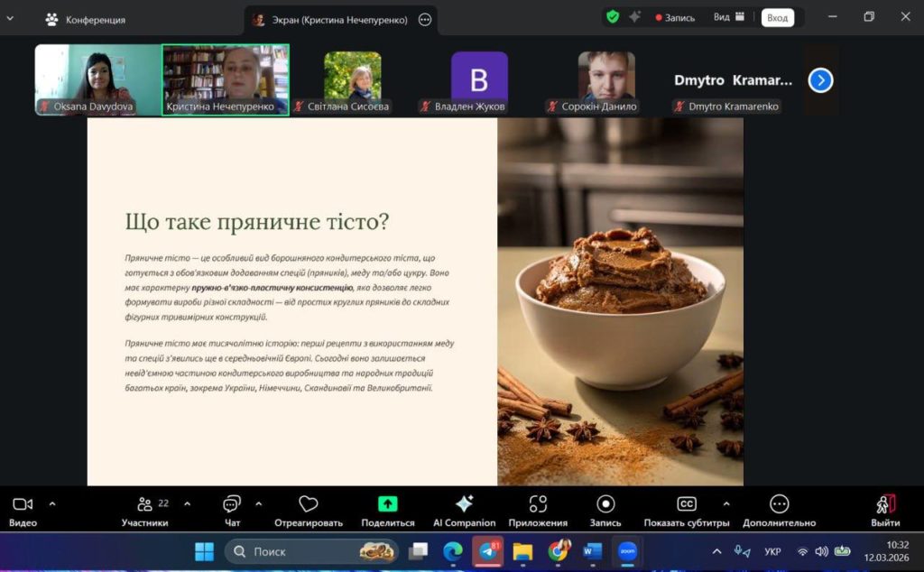Select Oksana Davydova's video thumbnail
The height and width of the screenshot is (572, 924).
tap(97, 78)
